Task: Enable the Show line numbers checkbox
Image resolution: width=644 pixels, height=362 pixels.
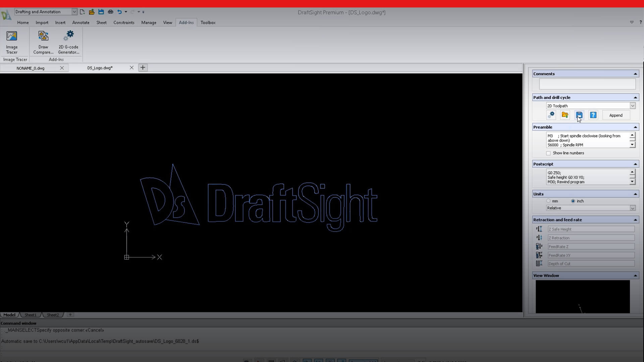Action: coord(548,153)
